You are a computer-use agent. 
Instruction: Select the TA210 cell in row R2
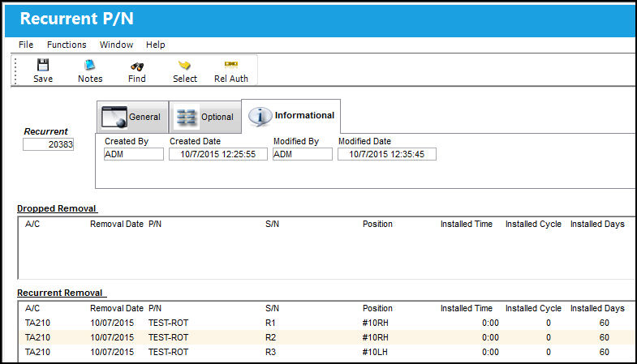coord(37,337)
